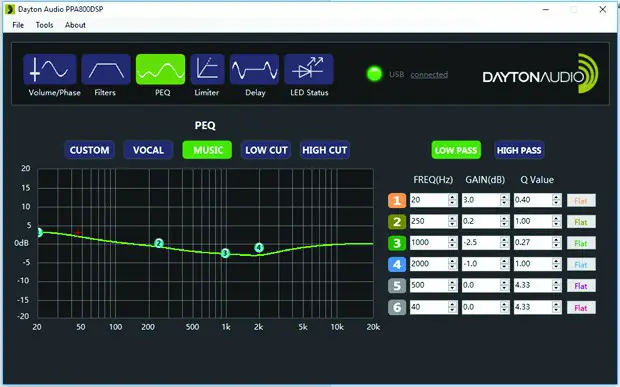Adjust band 1 frequency spinner arrows

[453, 200]
